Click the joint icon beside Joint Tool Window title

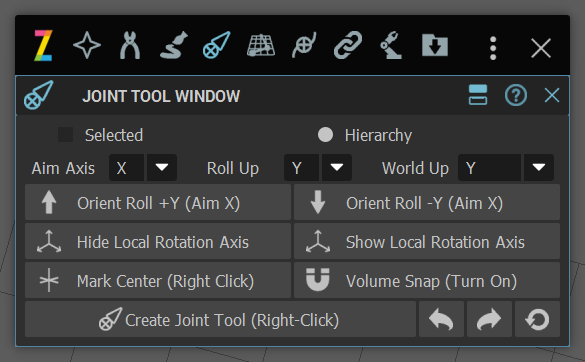coord(38,96)
